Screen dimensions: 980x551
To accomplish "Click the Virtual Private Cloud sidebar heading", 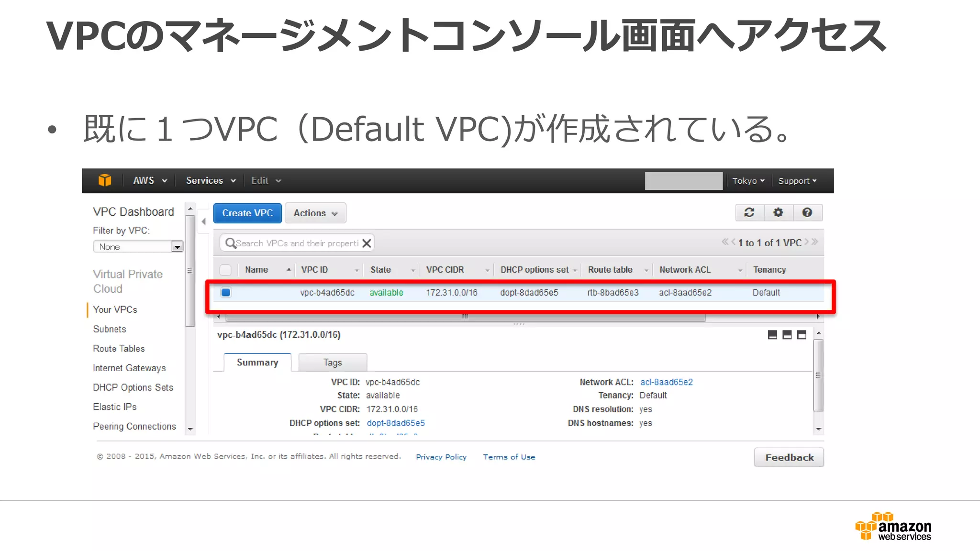I will click(x=128, y=281).
